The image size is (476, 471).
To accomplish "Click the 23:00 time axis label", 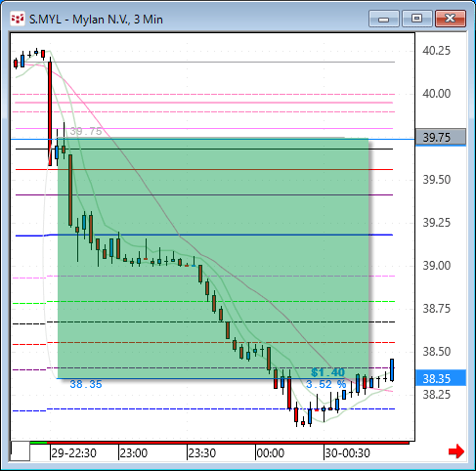I will pyautogui.click(x=134, y=453).
